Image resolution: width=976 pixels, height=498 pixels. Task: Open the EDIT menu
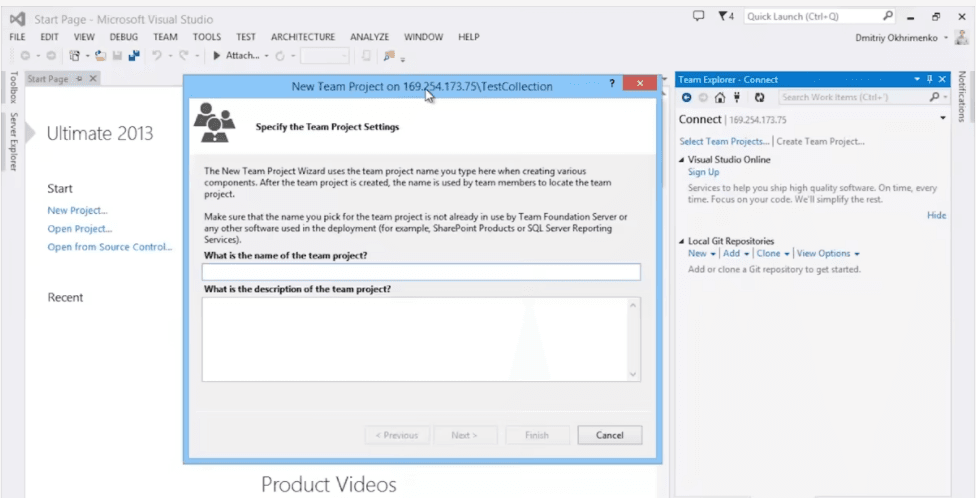tap(49, 37)
